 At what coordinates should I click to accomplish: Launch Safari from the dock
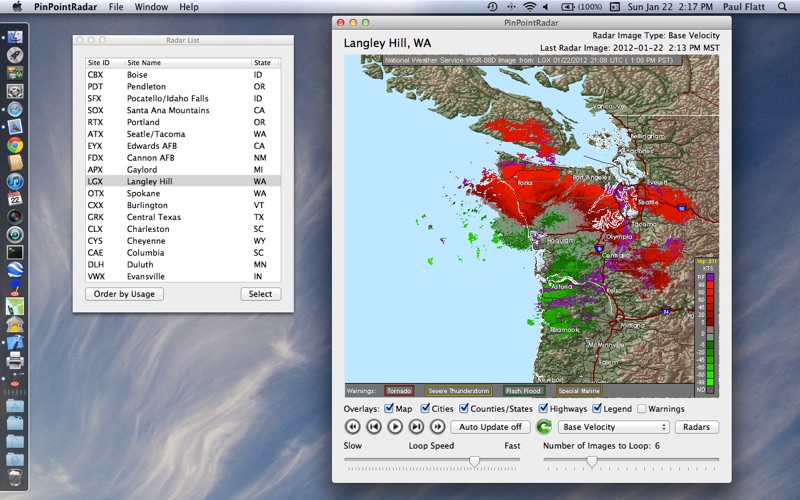click(15, 109)
